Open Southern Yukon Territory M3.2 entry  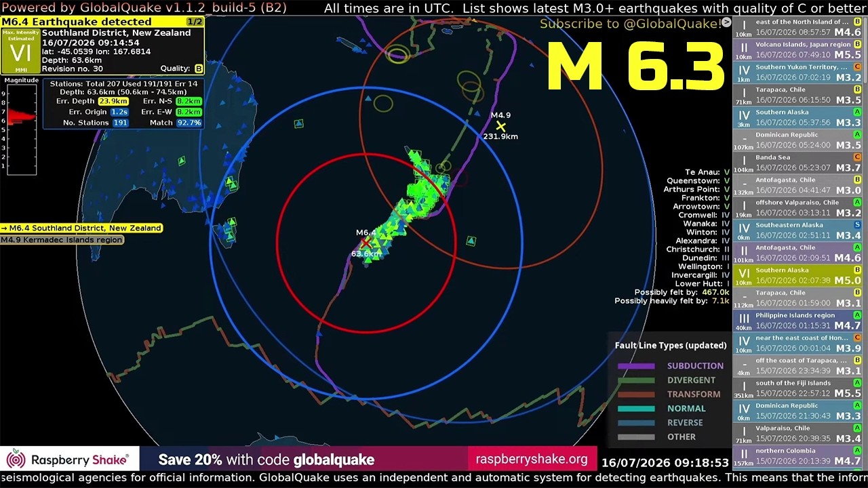pyautogui.click(x=798, y=73)
